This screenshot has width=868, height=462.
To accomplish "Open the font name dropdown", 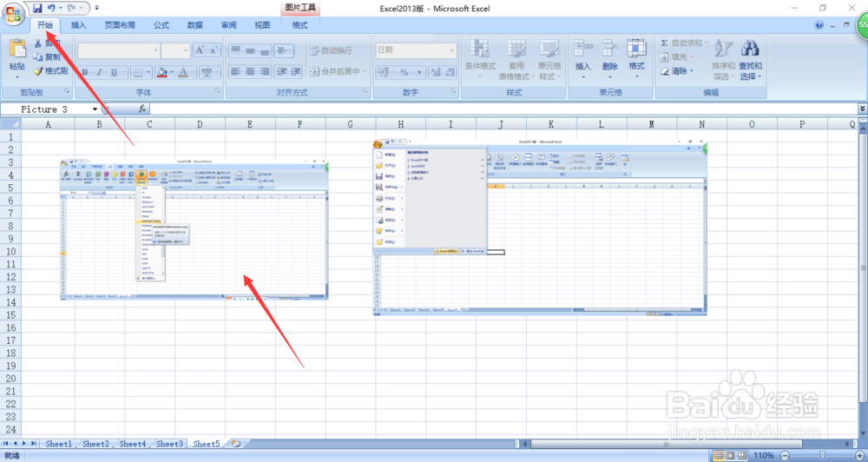I will (155, 50).
